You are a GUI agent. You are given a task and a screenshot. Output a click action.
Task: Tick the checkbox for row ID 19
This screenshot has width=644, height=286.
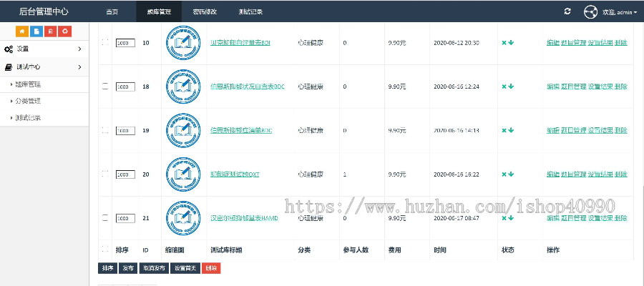pos(105,130)
